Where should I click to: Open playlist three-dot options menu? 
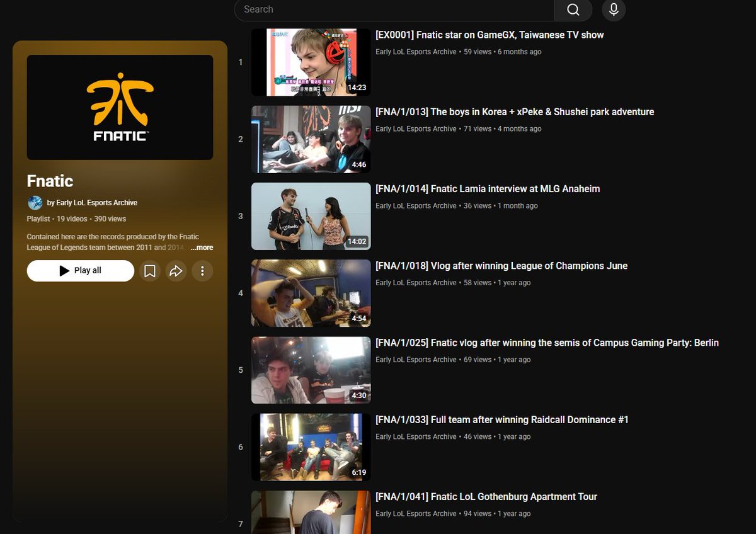[x=202, y=271]
